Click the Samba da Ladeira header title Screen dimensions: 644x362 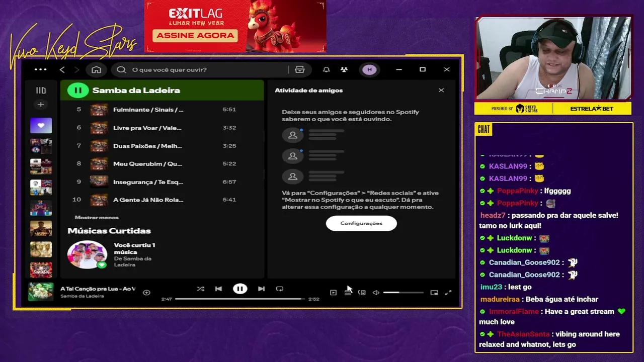(136, 90)
